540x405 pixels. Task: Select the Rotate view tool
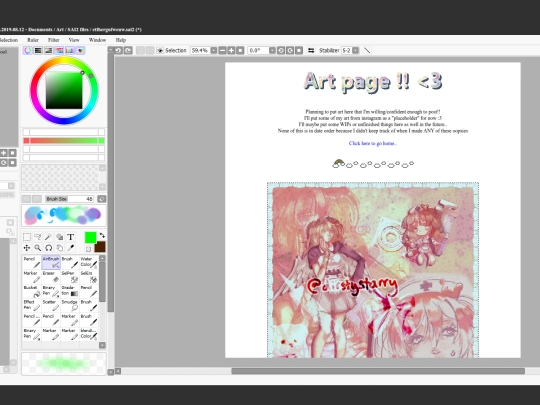[48, 248]
